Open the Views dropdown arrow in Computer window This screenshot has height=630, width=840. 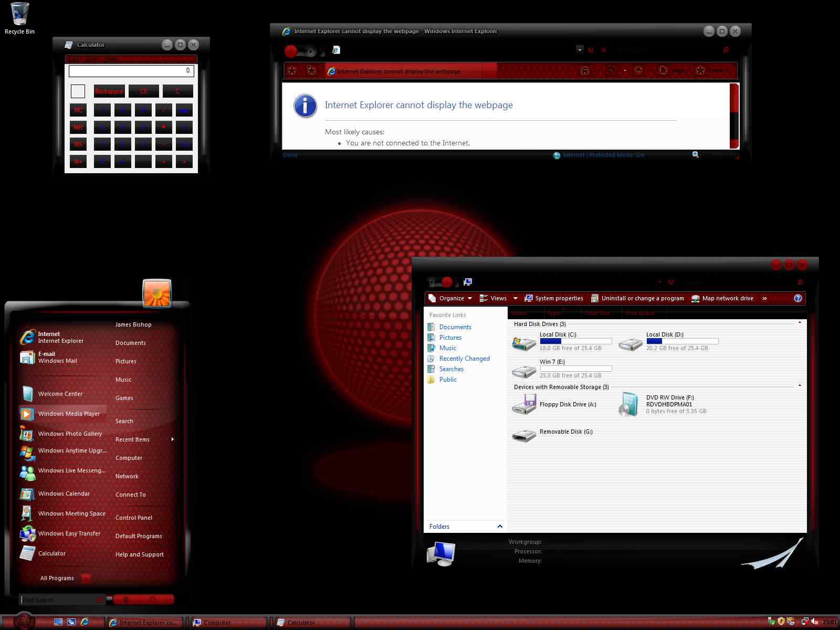point(515,298)
